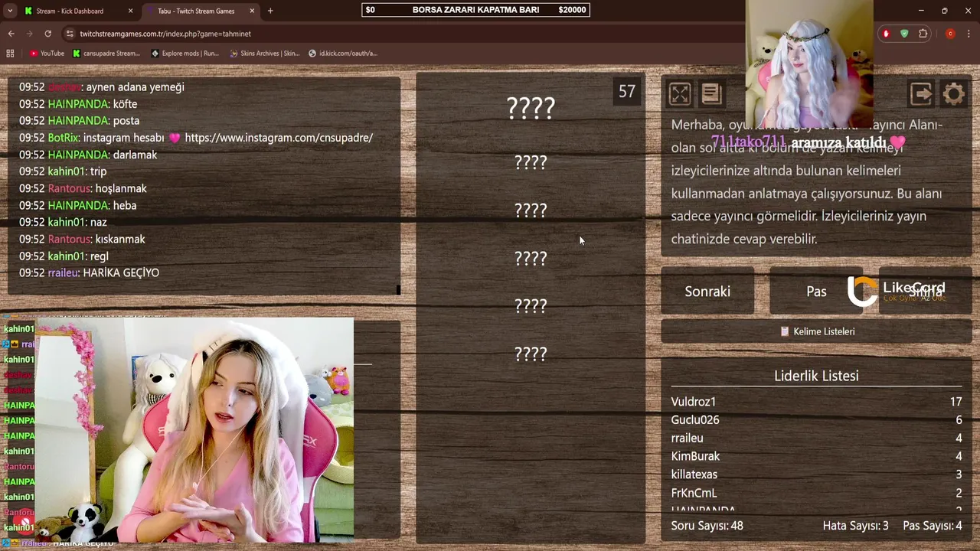Click the 'Pas Sayısı: 4' counter
This screenshot has height=551, width=980.
(933, 526)
